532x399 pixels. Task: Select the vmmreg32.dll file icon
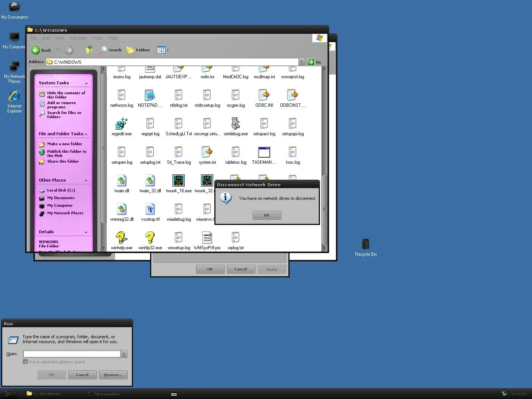coord(122,209)
